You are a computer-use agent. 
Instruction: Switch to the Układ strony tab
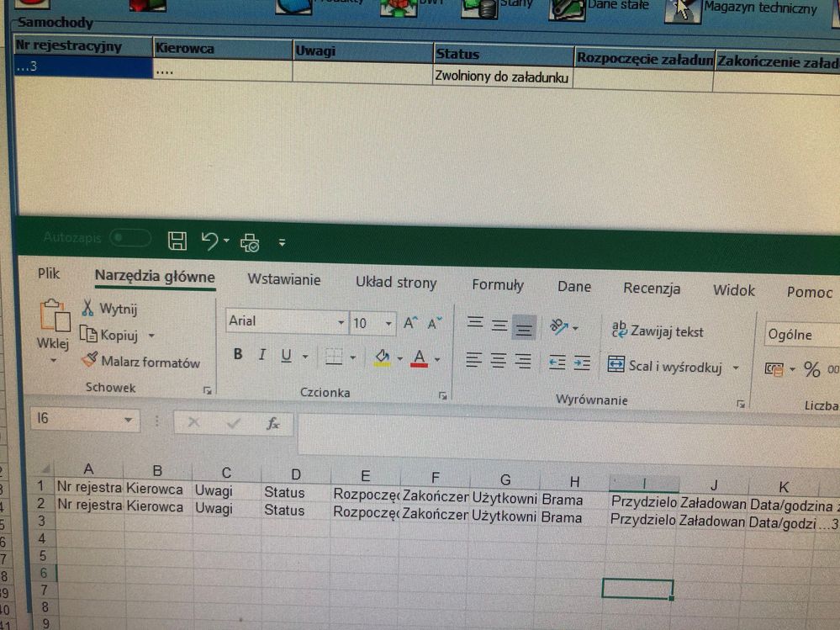(x=396, y=283)
